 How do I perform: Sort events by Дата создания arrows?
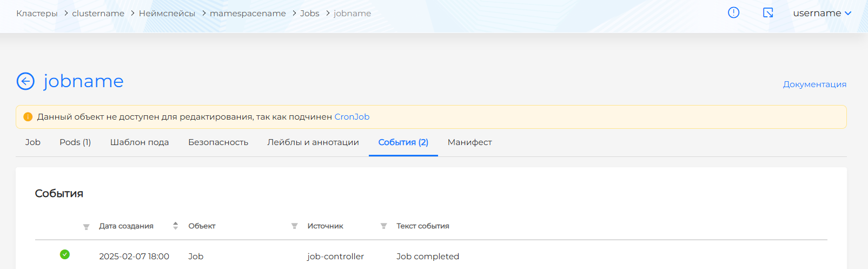pyautogui.click(x=175, y=226)
